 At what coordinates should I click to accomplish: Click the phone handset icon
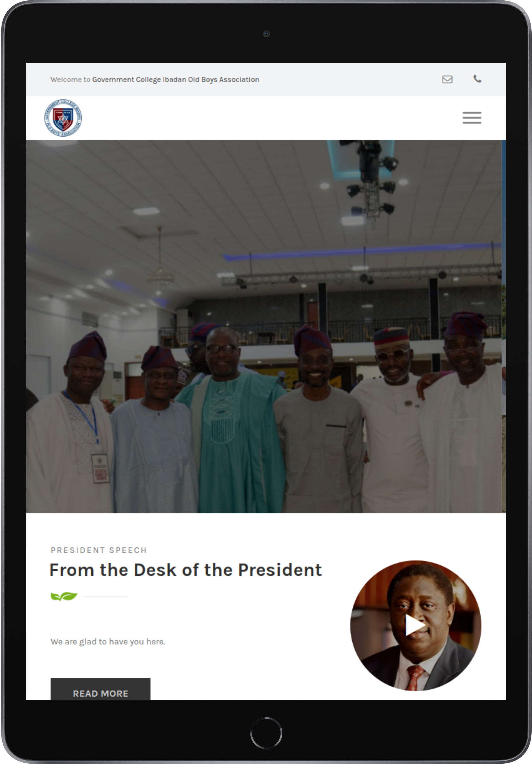click(x=477, y=79)
